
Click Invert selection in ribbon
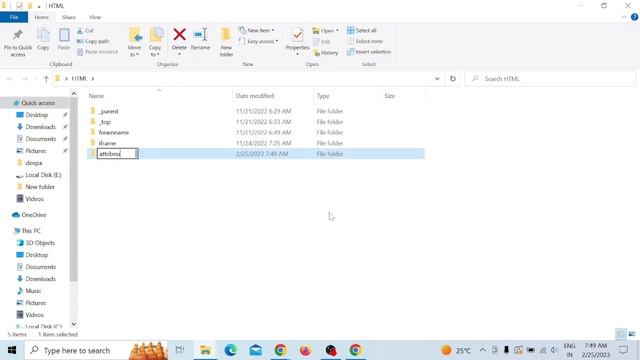(x=369, y=52)
